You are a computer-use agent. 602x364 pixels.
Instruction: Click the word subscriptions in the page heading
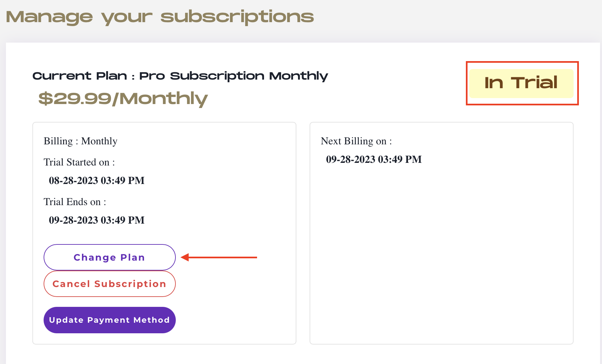[x=237, y=17]
